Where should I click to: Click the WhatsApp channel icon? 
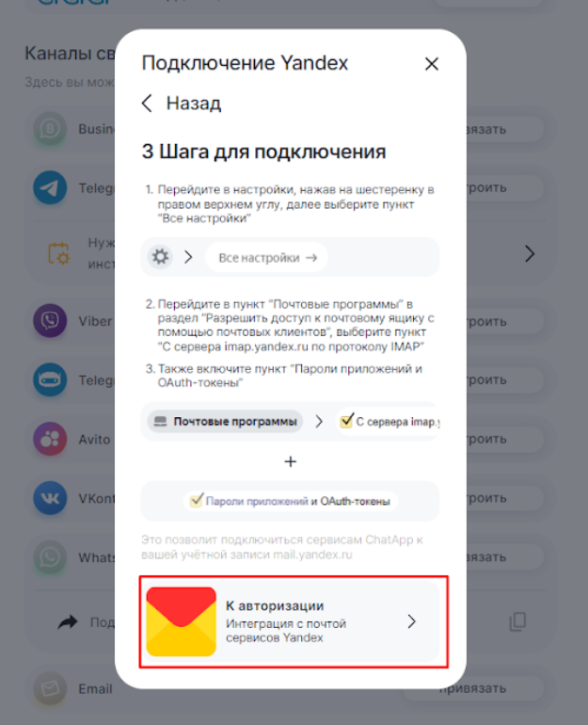pyautogui.click(x=50, y=557)
